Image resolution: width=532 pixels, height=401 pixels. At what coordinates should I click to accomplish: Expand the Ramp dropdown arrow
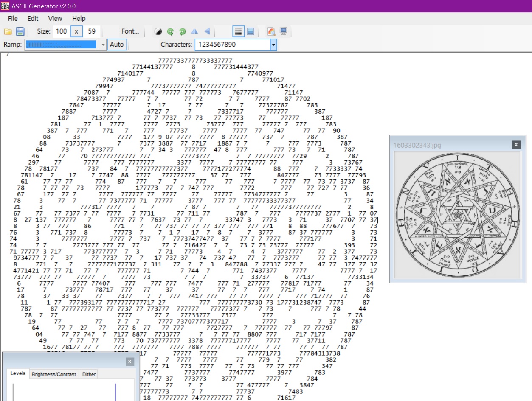point(103,45)
